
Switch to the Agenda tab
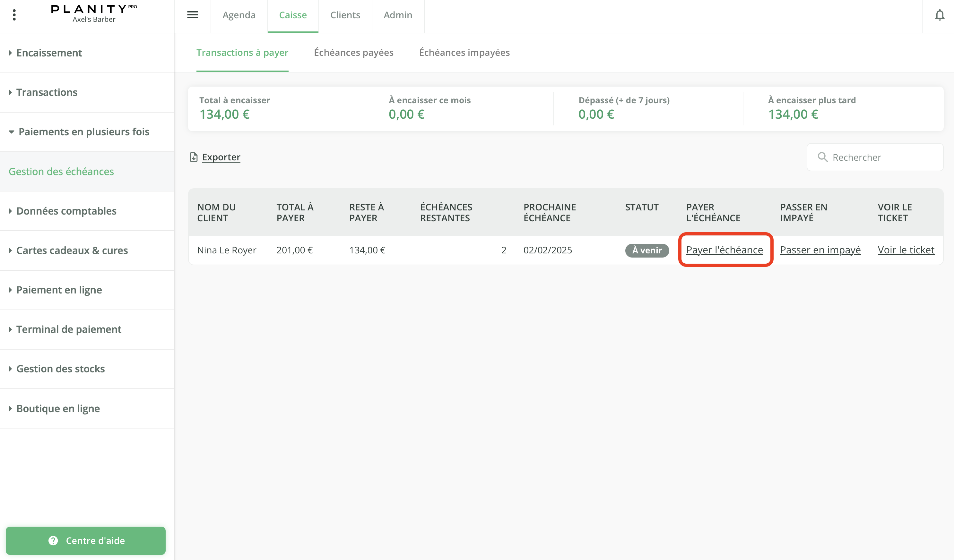[239, 15]
